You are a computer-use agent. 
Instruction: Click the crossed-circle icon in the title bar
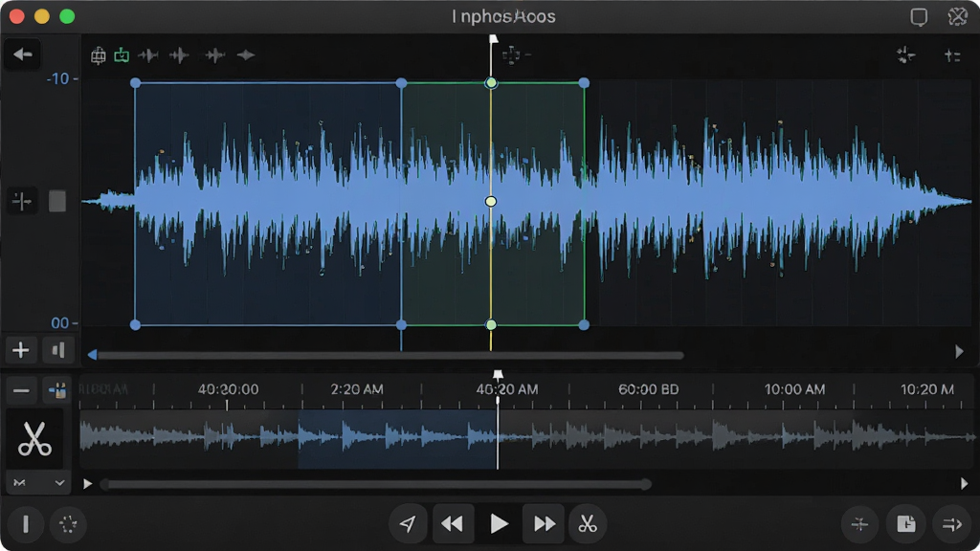coord(957,16)
